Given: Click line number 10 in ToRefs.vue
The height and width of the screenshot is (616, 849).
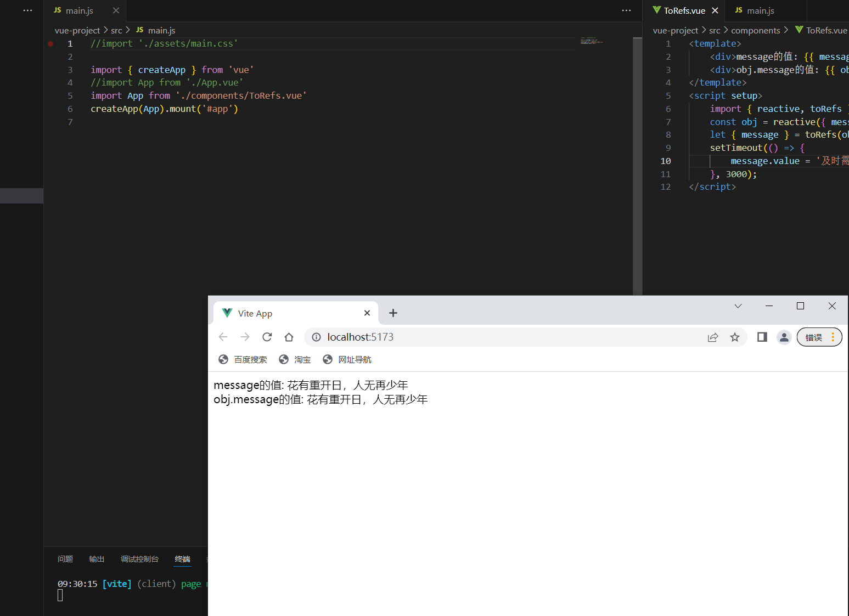Looking at the screenshot, I should (666, 161).
